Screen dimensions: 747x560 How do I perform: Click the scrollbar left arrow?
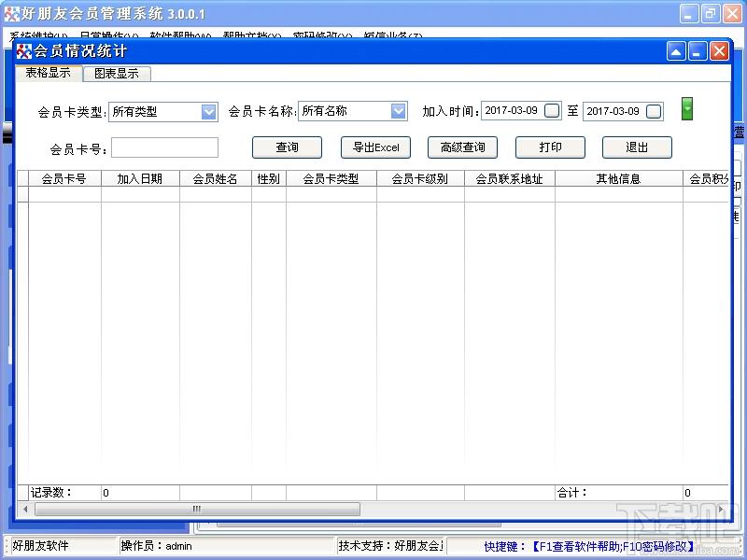(x=25, y=509)
